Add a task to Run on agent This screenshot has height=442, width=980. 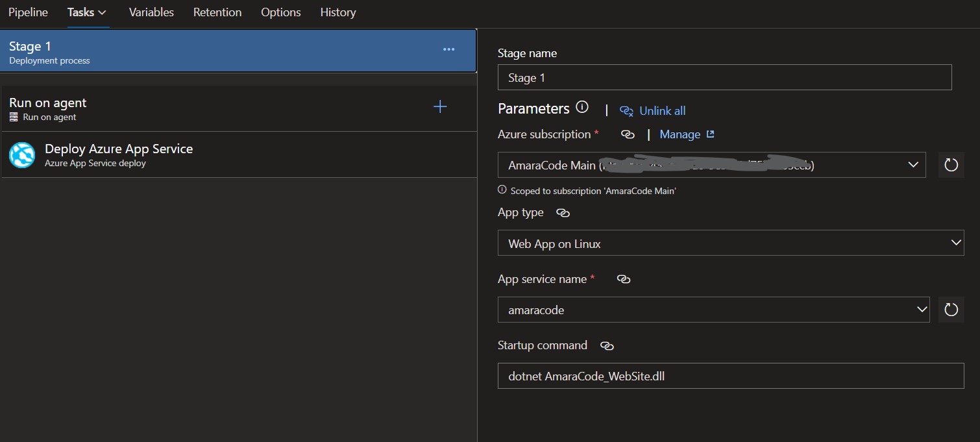pos(440,106)
